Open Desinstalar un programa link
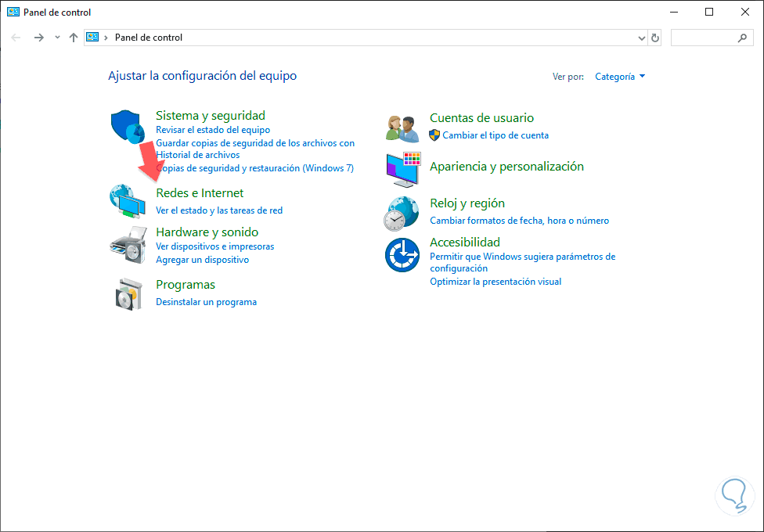The image size is (764, 532). [206, 302]
